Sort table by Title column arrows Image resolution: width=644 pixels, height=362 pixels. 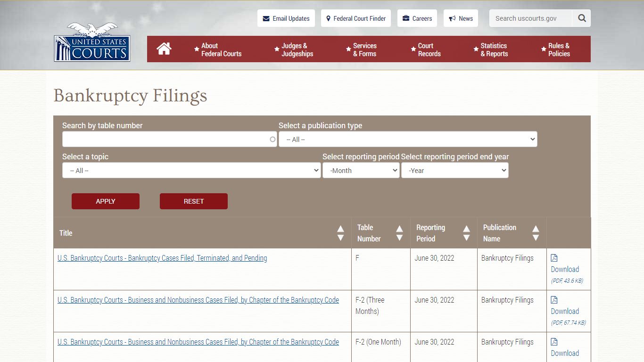340,233
